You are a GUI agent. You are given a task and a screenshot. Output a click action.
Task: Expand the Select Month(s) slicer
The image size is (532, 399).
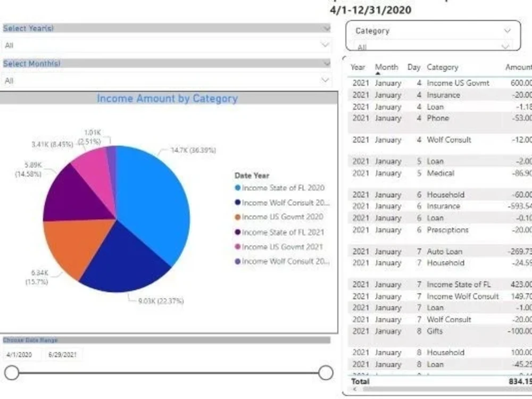click(325, 63)
